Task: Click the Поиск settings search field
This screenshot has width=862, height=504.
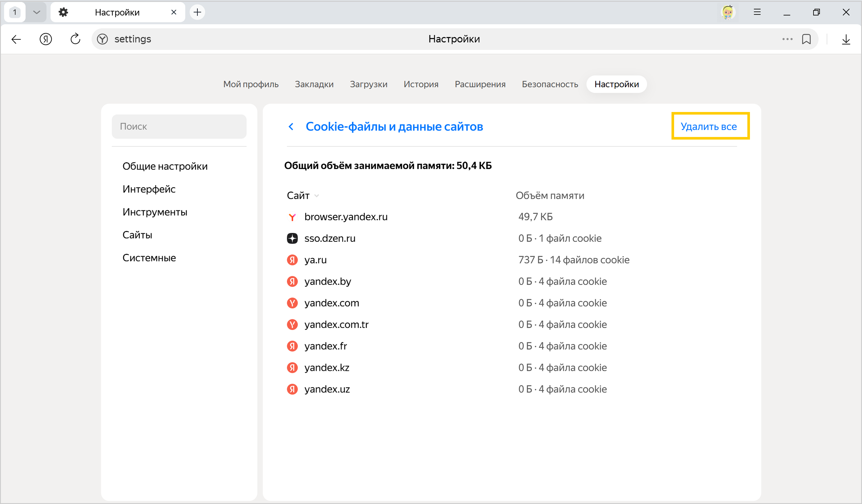Action: (179, 126)
